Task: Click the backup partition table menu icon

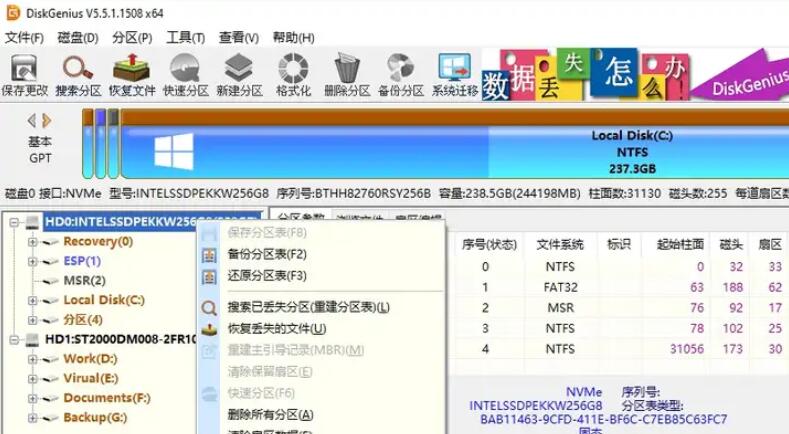Action: [x=209, y=255]
